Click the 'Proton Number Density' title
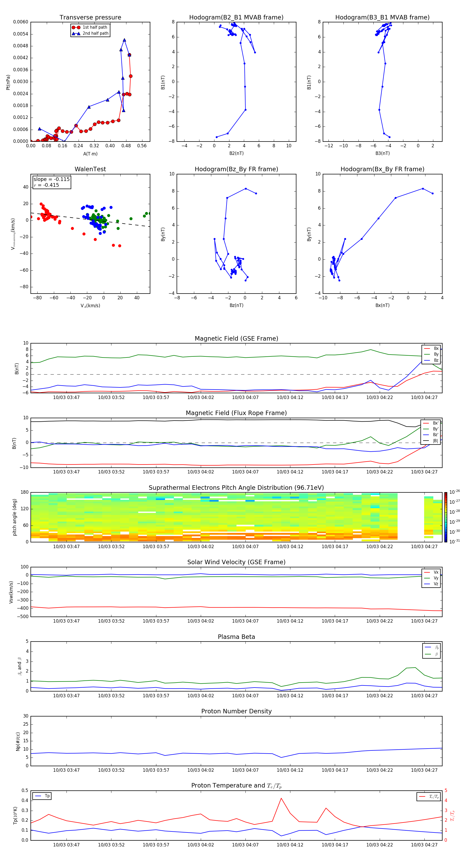Image resolution: width=473 pixels, height=868 pixels. click(x=236, y=711)
